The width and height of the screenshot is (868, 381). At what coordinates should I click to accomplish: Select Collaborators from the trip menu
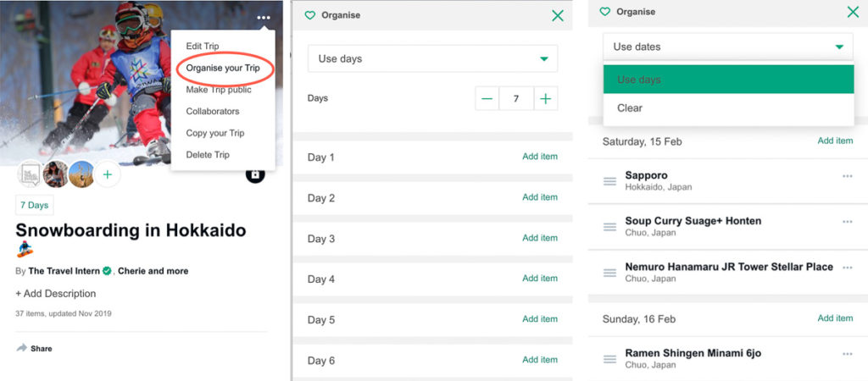pyautogui.click(x=213, y=111)
